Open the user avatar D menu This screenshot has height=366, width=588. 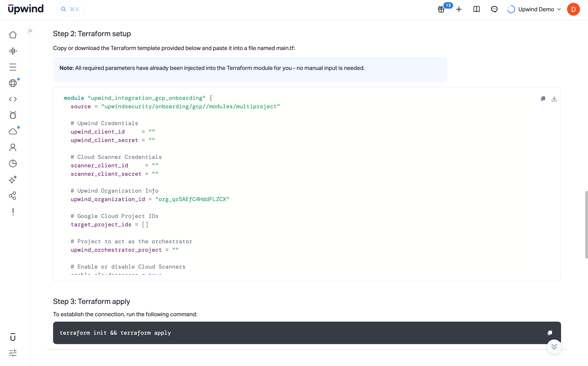tap(573, 9)
